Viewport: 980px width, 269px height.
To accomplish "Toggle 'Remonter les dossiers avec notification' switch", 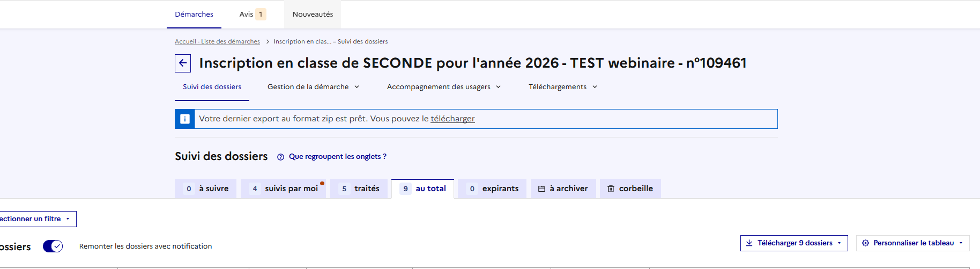I will point(53,246).
